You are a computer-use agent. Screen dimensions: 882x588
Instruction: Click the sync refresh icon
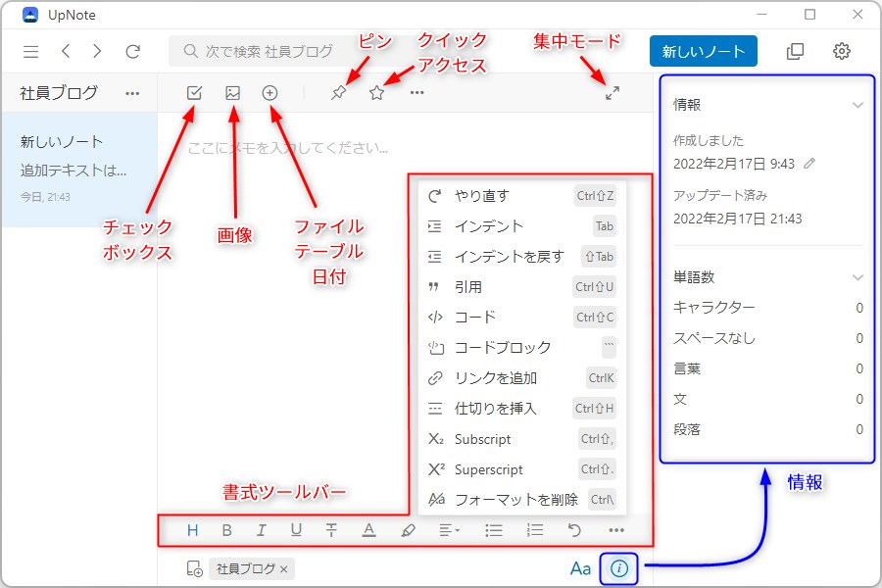pyautogui.click(x=132, y=52)
